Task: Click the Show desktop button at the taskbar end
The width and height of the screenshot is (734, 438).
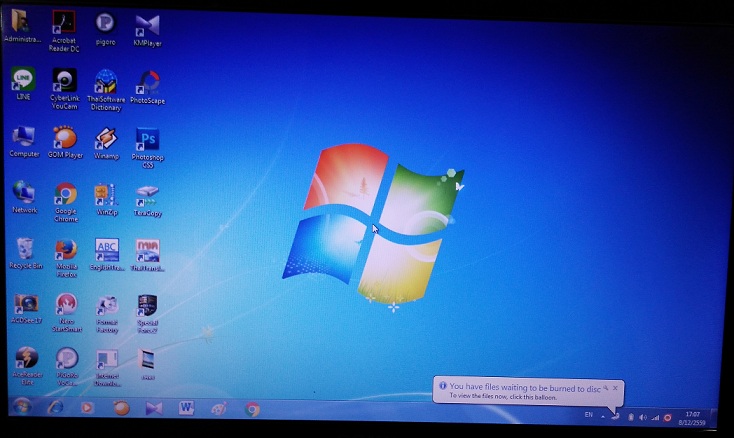Action: [x=714, y=418]
